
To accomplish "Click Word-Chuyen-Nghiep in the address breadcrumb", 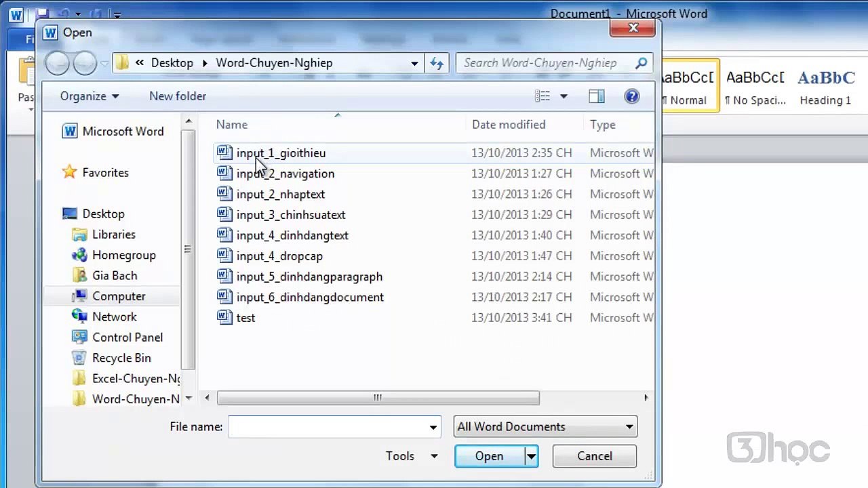I will [274, 63].
